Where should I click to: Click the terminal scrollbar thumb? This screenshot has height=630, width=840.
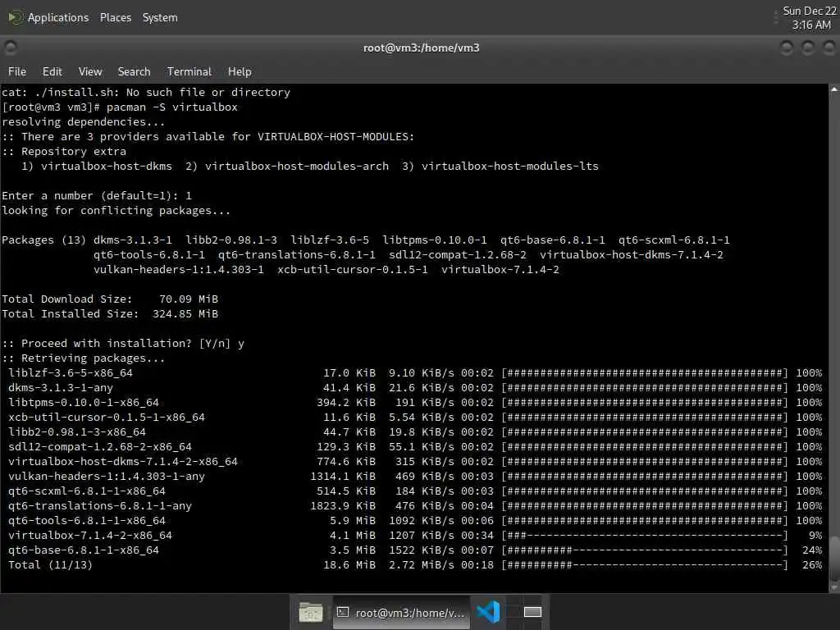pos(834,557)
